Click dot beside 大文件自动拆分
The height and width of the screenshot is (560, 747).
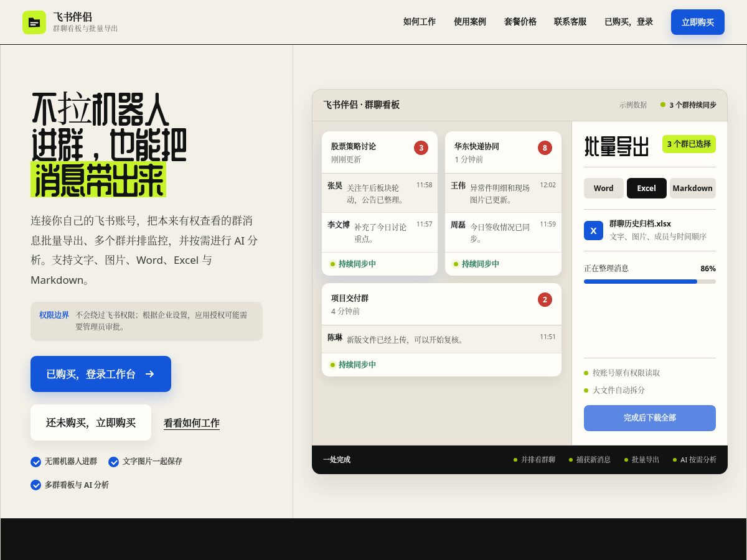586,390
